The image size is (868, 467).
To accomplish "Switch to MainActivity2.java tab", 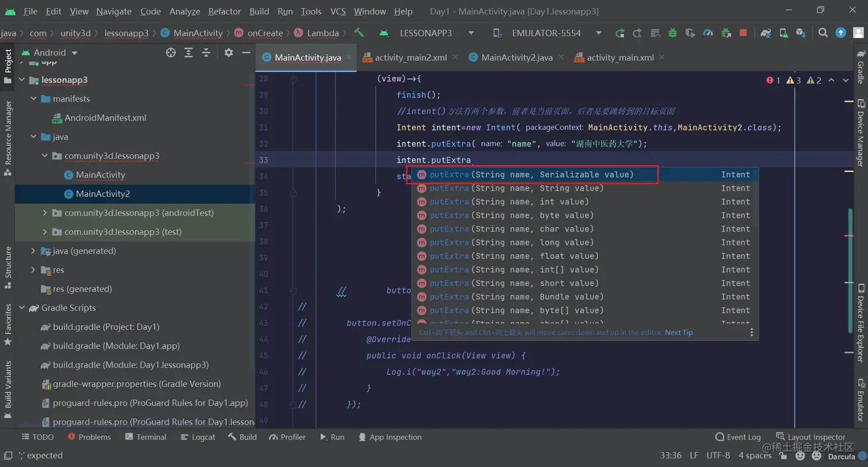I will point(517,57).
